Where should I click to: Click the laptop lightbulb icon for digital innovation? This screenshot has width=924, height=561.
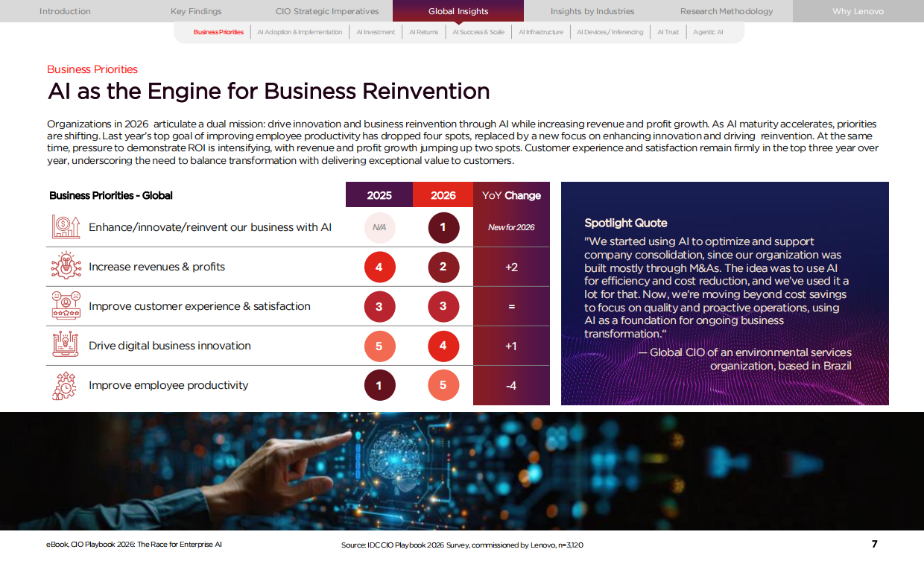(66, 346)
